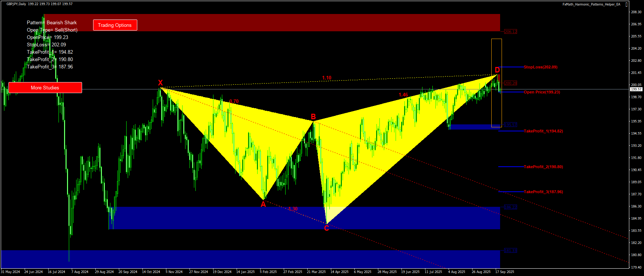This screenshot has height=276, width=644.
Task: Click the TakeProfit_3(187.96) level label
Action: (x=543, y=192)
